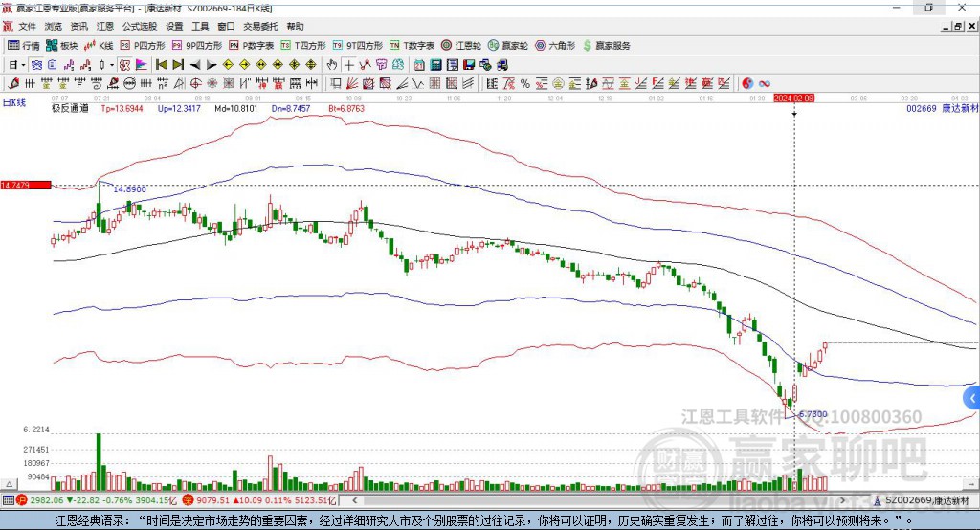Open the 帮助 menu
The width and height of the screenshot is (980, 530).
point(295,26)
